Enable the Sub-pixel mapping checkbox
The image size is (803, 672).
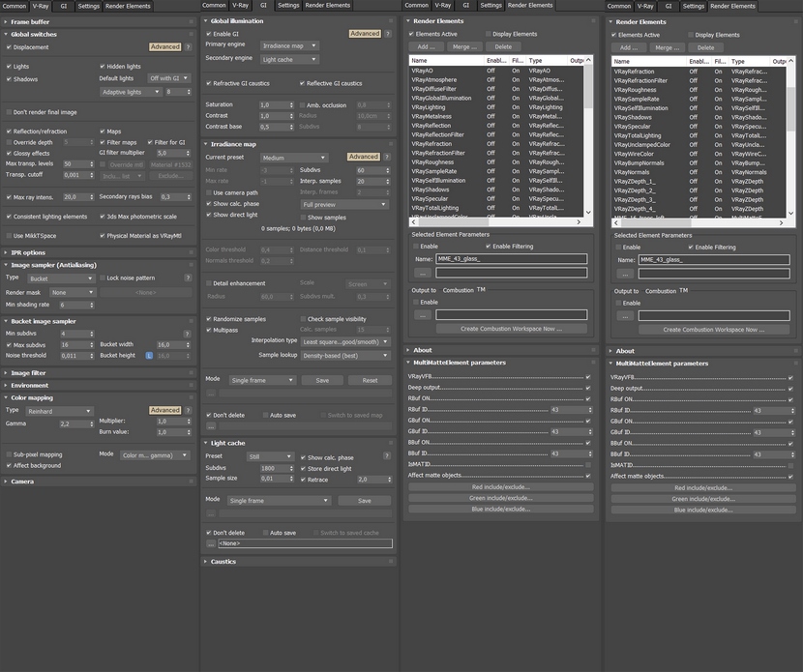pos(9,454)
